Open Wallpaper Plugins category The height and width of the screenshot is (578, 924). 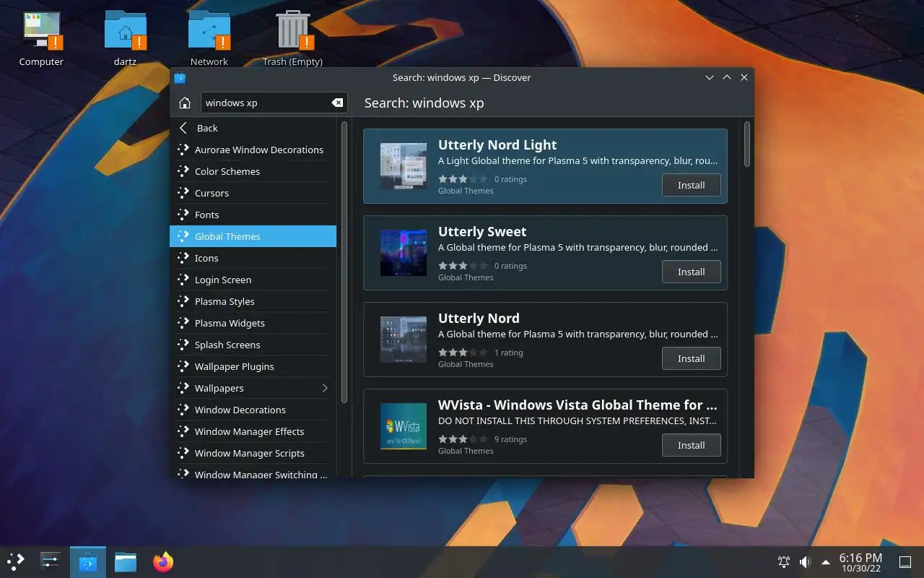pyautogui.click(x=253, y=366)
